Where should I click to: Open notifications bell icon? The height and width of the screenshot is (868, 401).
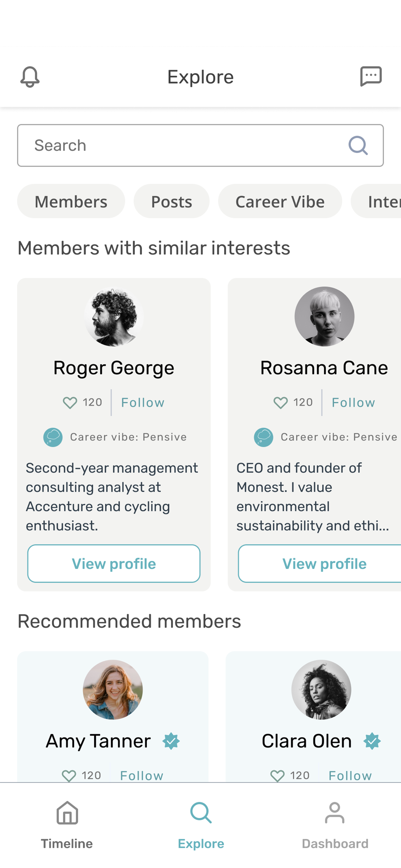point(30,77)
